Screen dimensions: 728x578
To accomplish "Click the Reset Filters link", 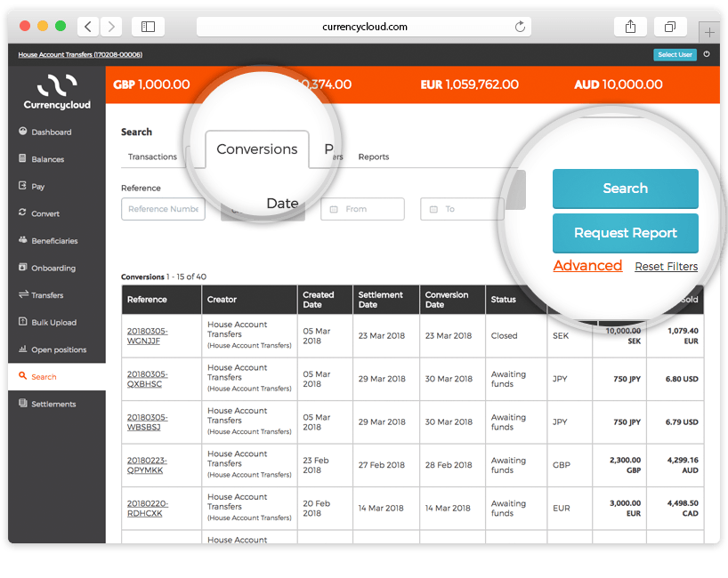I will tap(666, 267).
